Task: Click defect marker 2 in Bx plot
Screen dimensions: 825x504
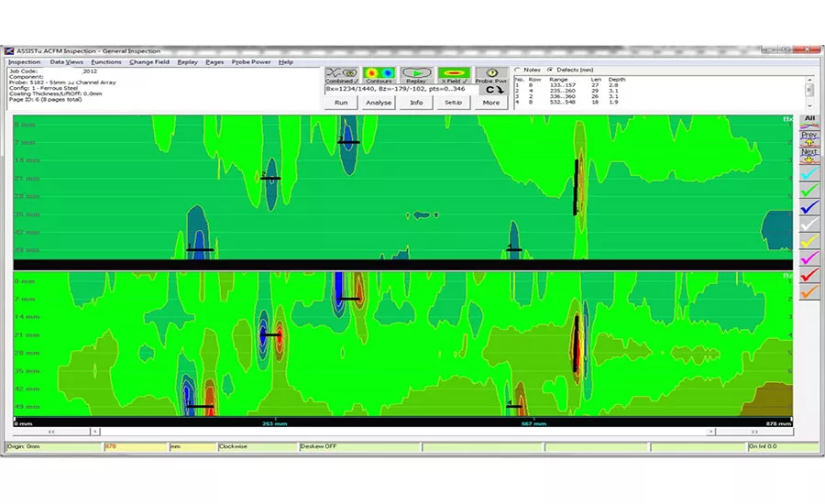Action: click(x=270, y=177)
